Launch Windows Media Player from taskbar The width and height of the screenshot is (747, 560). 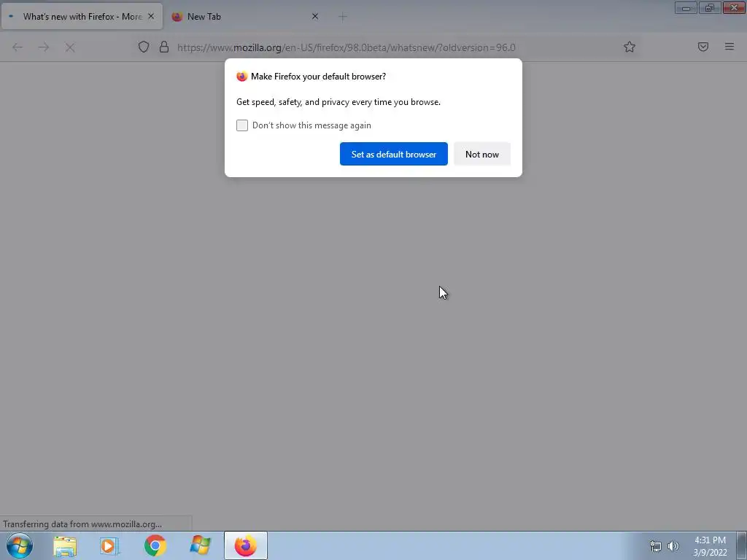point(109,546)
